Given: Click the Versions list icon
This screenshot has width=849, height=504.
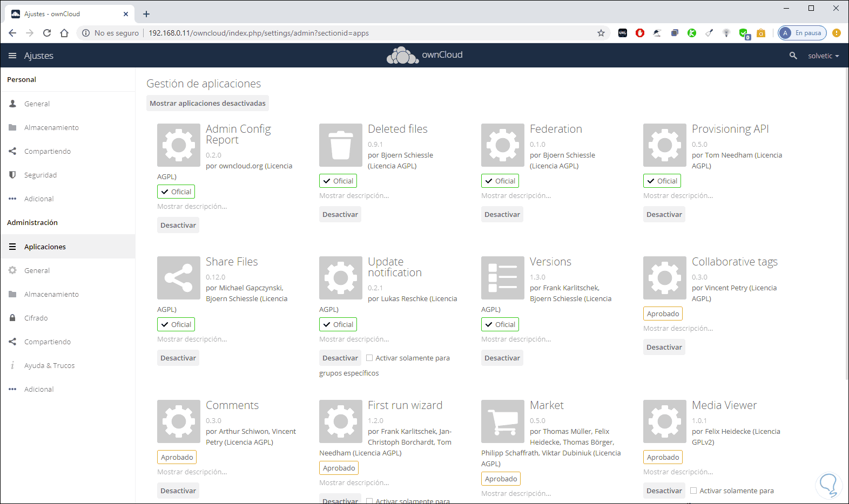Looking at the screenshot, I should tap(503, 278).
